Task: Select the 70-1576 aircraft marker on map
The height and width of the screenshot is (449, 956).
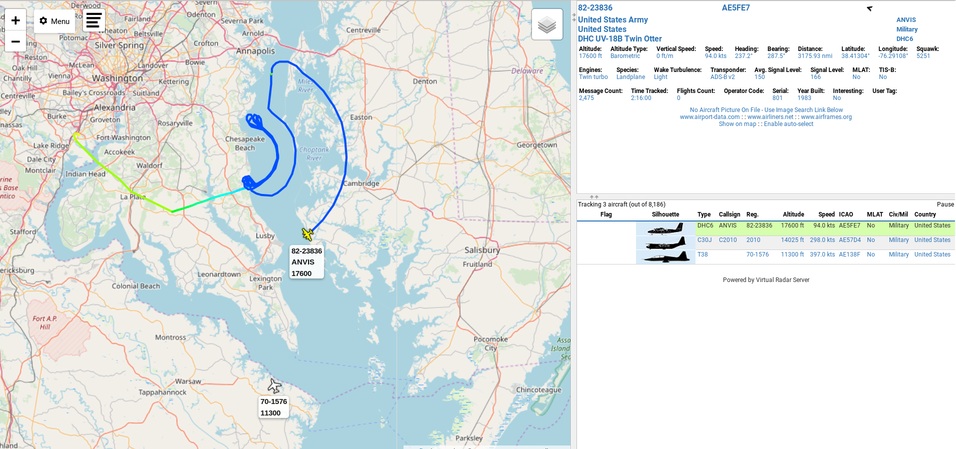Action: [x=275, y=386]
